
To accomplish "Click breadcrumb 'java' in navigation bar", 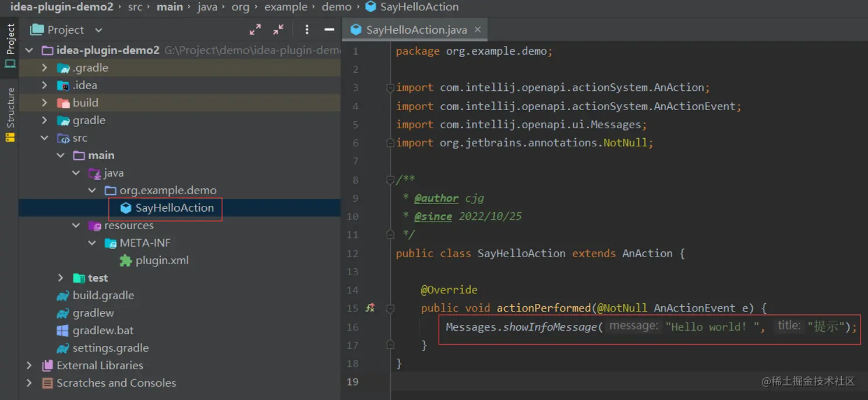I will click(x=207, y=7).
